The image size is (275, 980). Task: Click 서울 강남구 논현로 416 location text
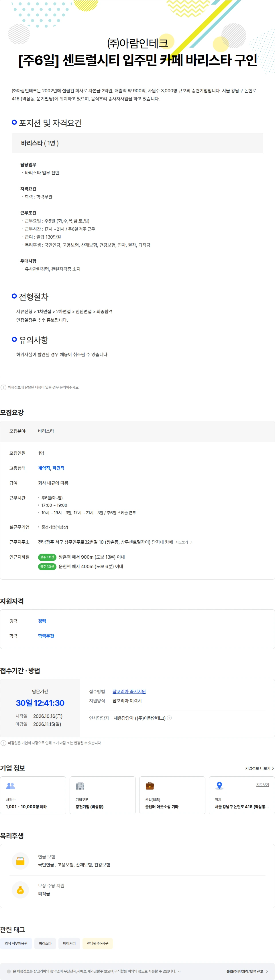[x=241, y=806]
